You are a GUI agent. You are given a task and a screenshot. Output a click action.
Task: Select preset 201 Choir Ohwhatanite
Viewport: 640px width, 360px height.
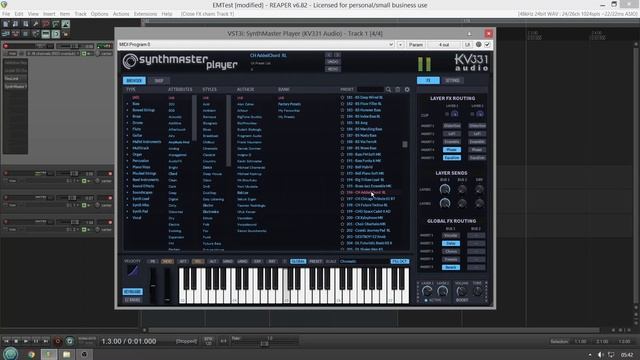click(366, 224)
